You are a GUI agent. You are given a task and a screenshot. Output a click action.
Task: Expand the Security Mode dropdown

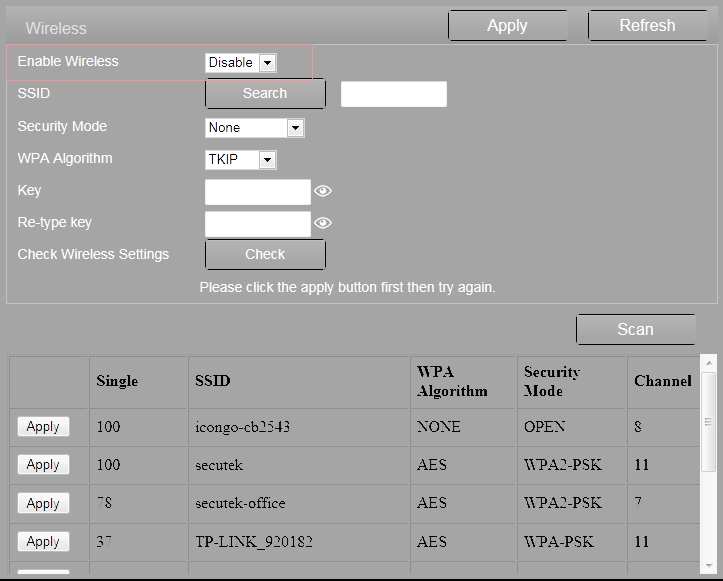click(255, 128)
